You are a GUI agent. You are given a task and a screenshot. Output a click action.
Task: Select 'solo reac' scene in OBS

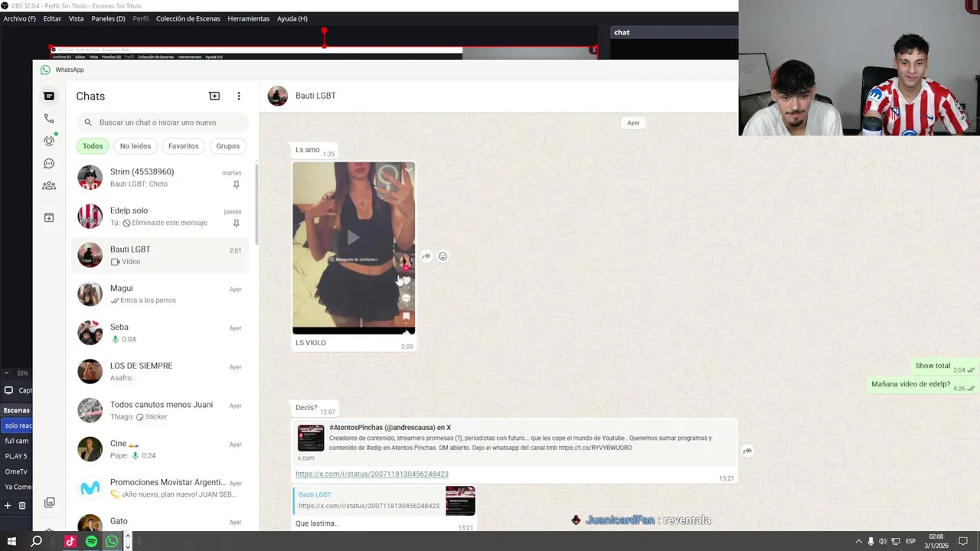tap(17, 425)
